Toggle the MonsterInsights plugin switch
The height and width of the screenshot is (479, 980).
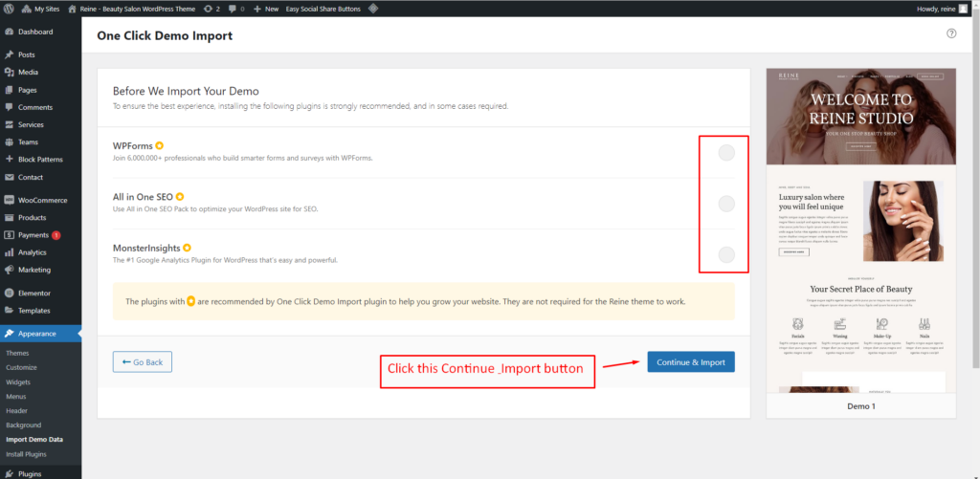(x=726, y=255)
